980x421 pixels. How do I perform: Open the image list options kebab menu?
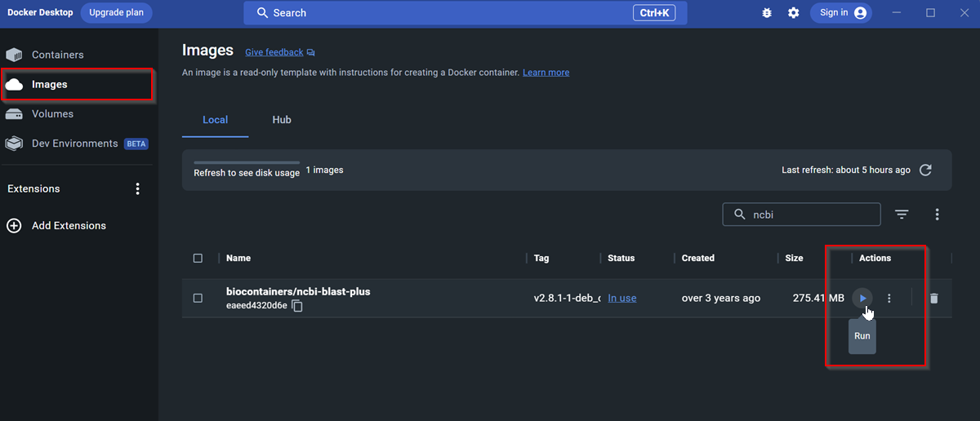(937, 215)
